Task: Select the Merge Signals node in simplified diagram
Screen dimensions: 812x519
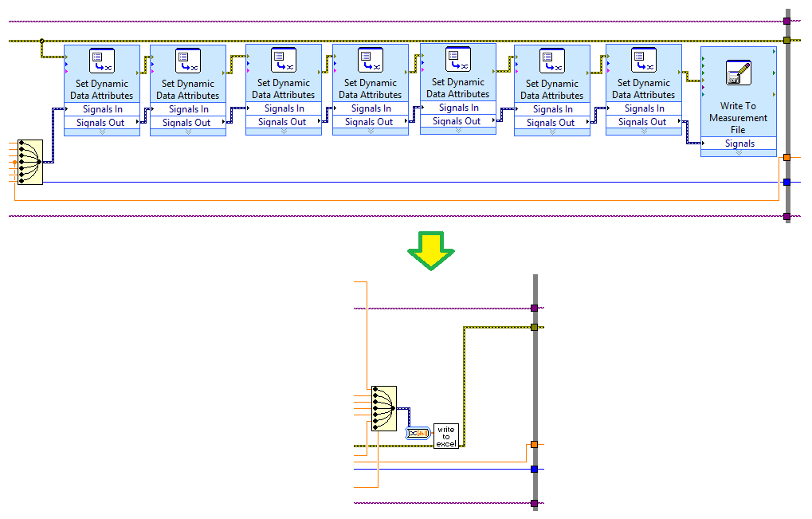Action: point(383,408)
